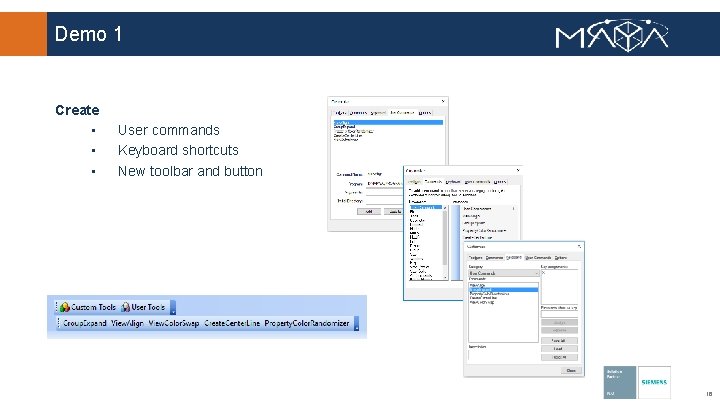Run the PropertyColorRandomizer user command
Viewport: 720px width, 405px height.
click(x=307, y=323)
